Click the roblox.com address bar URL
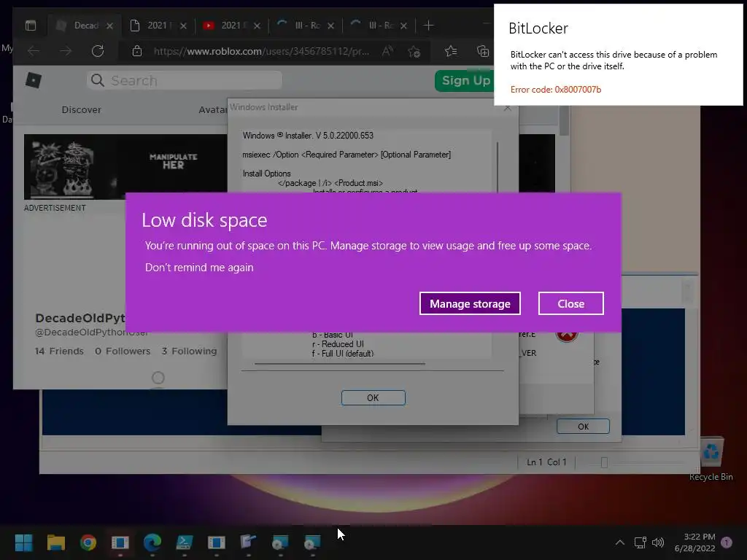Viewport: 747px width, 560px height. (x=261, y=52)
